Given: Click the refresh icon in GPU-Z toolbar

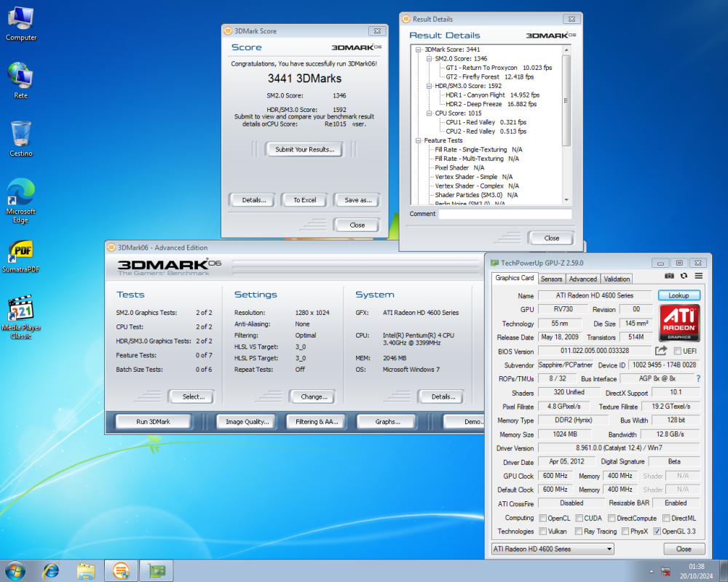Looking at the screenshot, I should (684, 276).
